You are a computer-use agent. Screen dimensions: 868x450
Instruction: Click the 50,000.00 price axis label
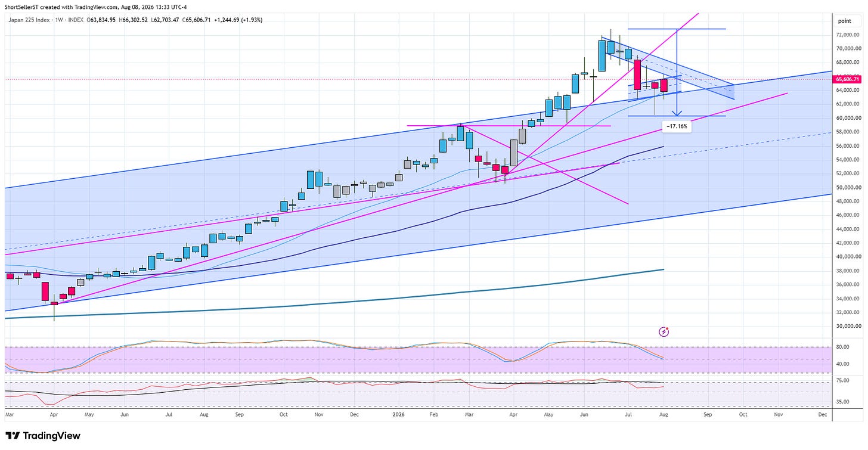847,187
